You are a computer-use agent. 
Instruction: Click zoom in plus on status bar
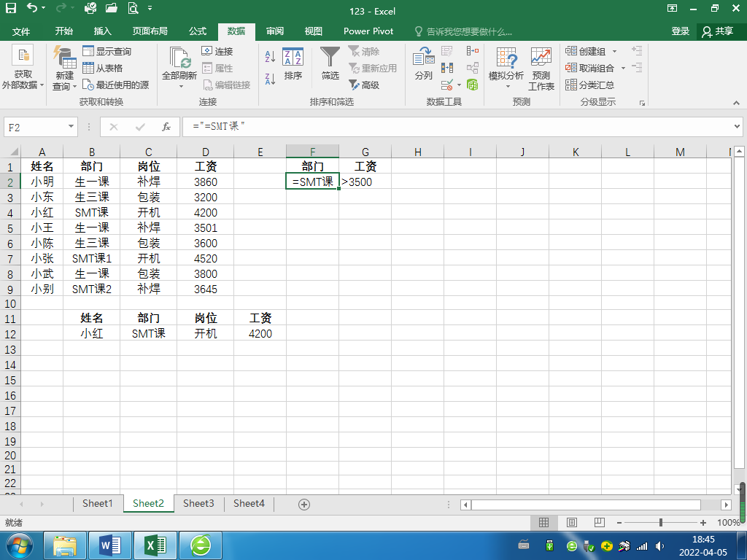coord(703,523)
